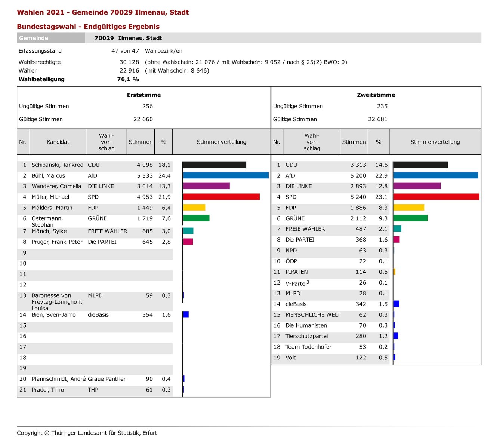Click Erststimme valid votes '22 660'
497x448 pixels.
click(x=143, y=119)
